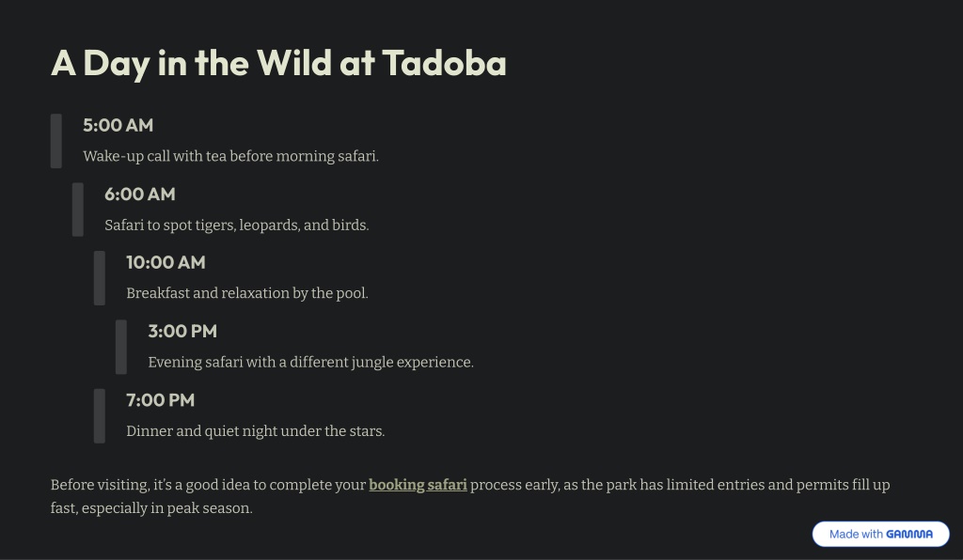The image size is (963, 560).
Task: Click the 7:00 PM heading
Action: pos(160,400)
